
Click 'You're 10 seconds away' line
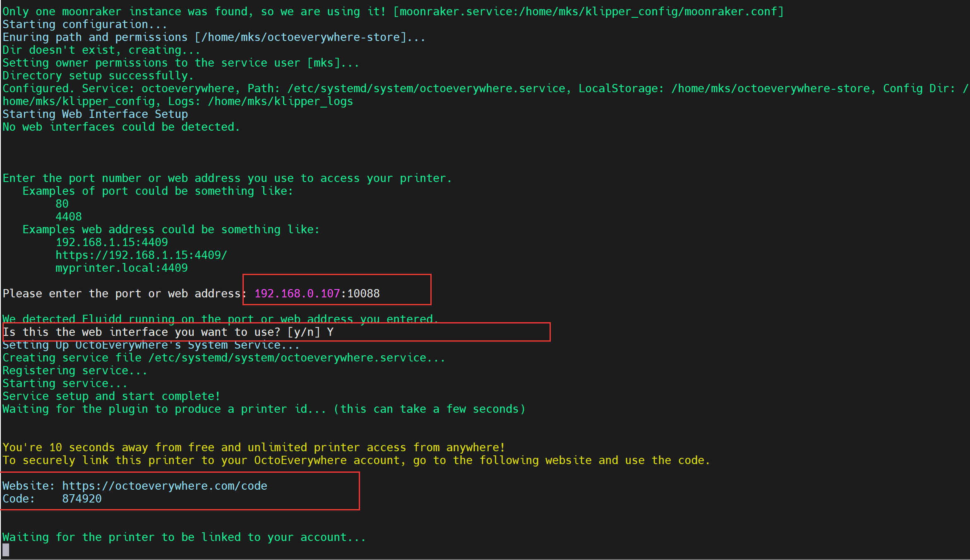click(x=254, y=448)
